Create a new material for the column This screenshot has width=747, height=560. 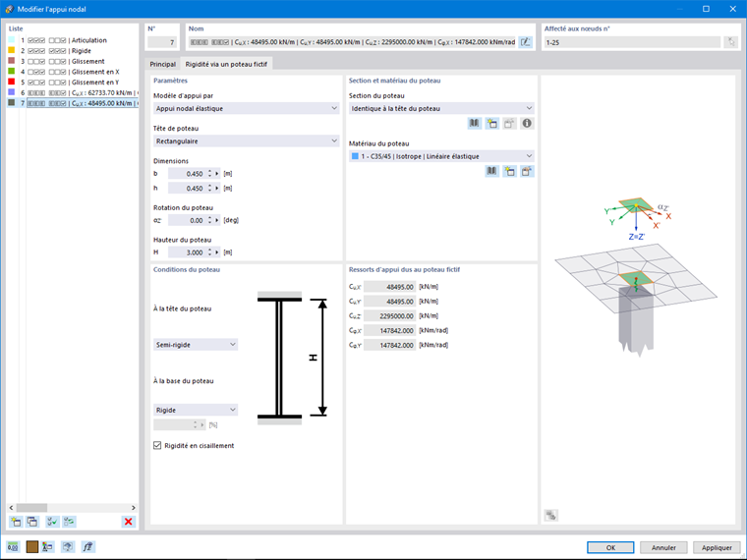pos(509,171)
